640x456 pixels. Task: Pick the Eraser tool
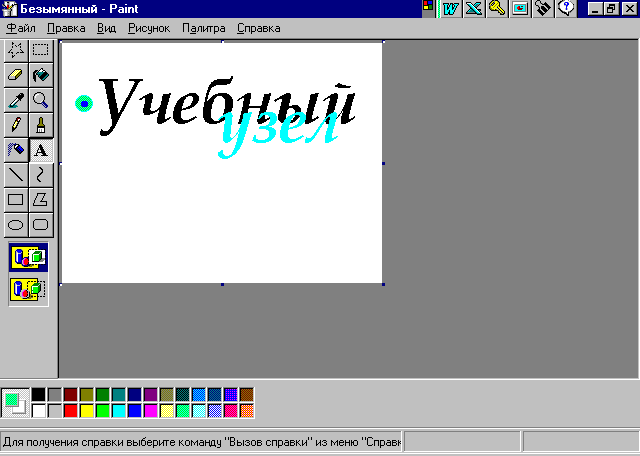[16, 75]
